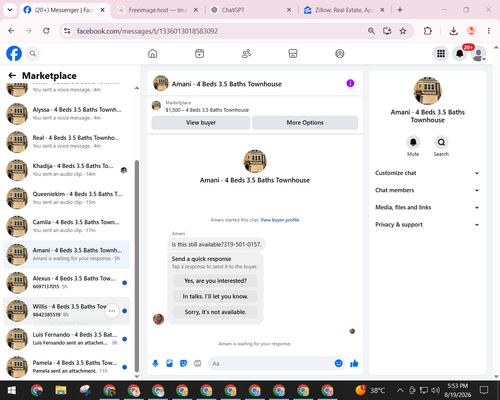500x400 pixels.
Task: Open the Marketplace storefront icon
Action: (293, 53)
